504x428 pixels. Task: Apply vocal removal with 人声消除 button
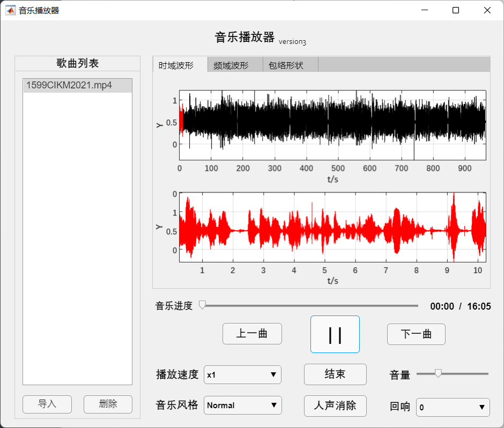click(335, 406)
